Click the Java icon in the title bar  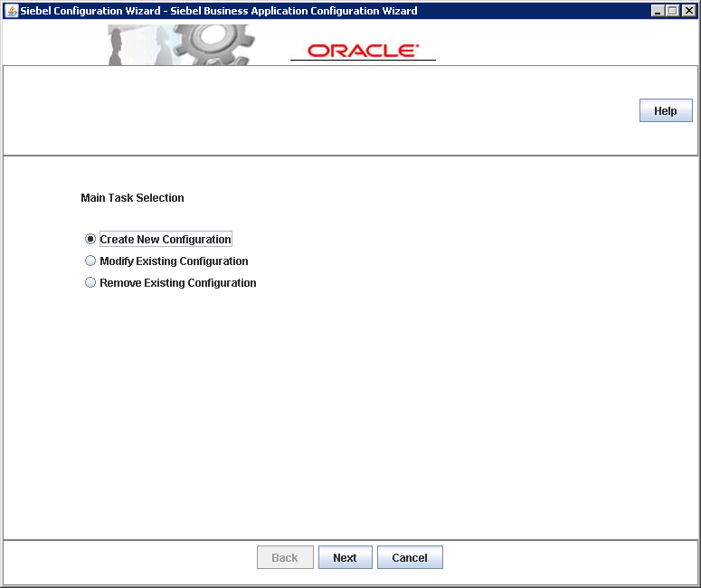click(11, 11)
